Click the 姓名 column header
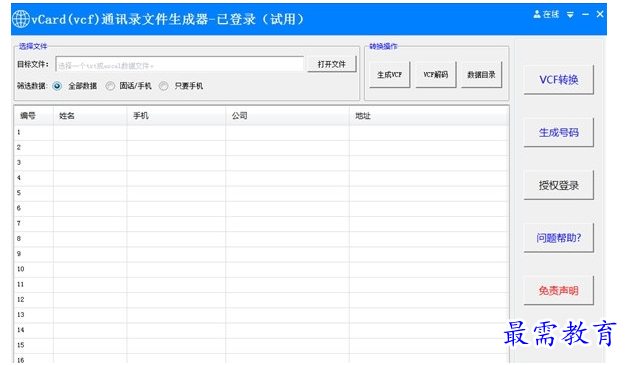This screenshot has width=625, height=365. [x=90, y=116]
